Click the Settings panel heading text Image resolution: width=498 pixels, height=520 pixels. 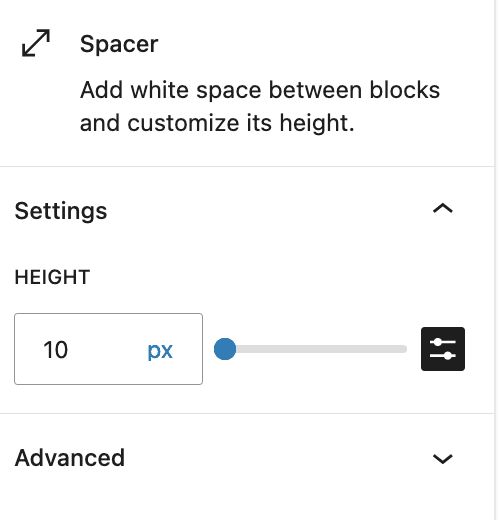point(61,211)
